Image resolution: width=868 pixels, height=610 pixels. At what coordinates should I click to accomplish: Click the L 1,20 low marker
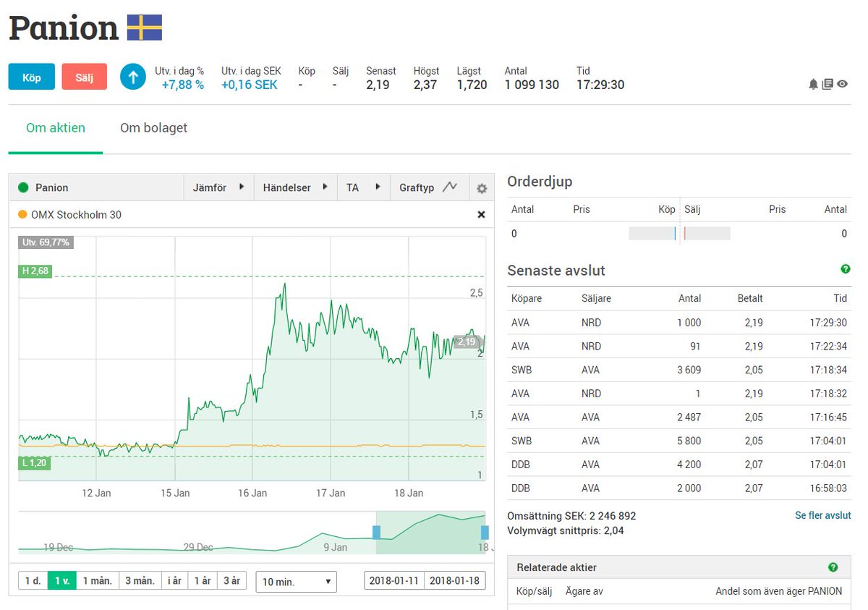point(35,462)
